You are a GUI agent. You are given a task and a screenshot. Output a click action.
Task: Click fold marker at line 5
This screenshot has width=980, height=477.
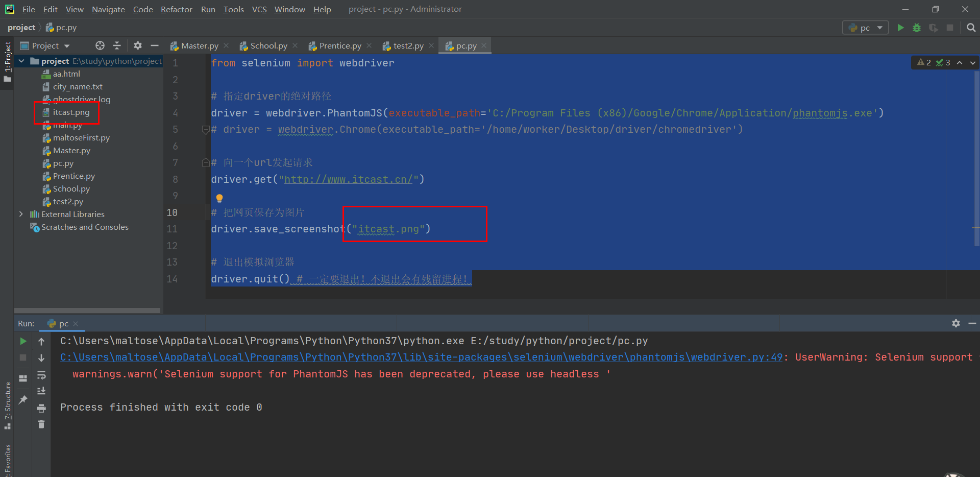pyautogui.click(x=206, y=129)
